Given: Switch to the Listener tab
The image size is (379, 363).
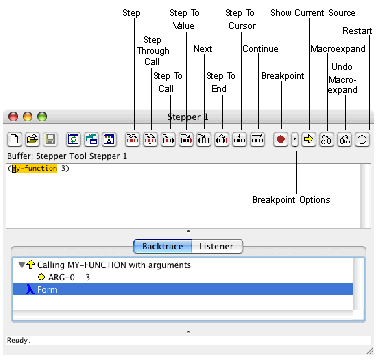Looking at the screenshot, I should (x=217, y=246).
